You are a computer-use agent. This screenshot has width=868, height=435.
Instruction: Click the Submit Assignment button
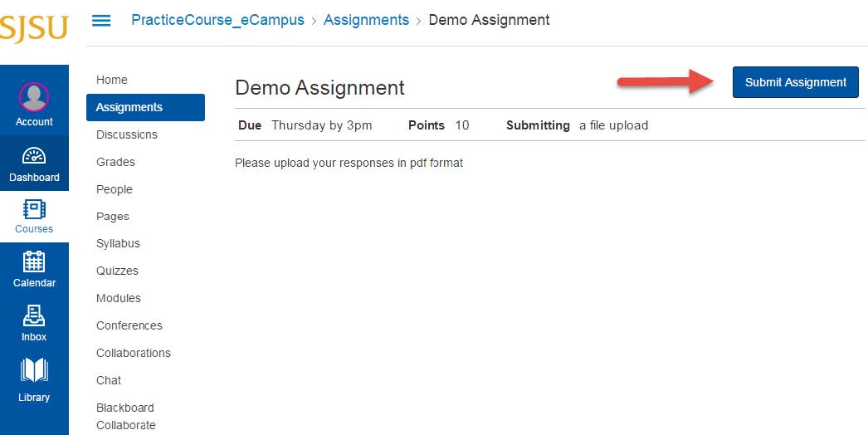795,82
